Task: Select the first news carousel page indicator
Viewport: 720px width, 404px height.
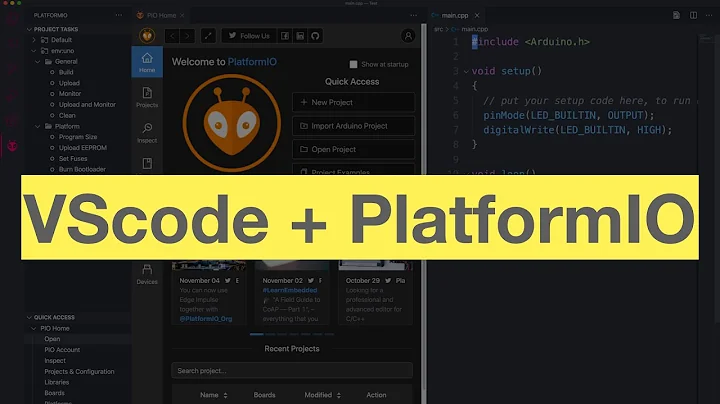Action: click(257, 334)
